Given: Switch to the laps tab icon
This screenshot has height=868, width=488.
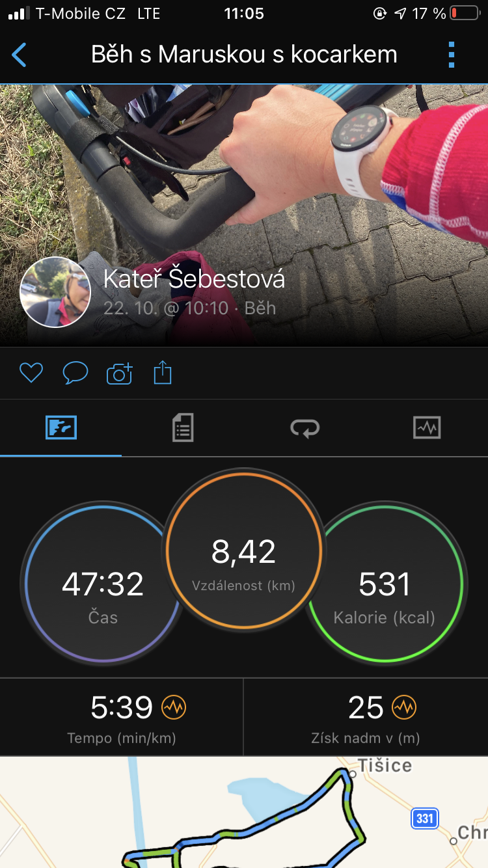Looking at the screenshot, I should [x=305, y=427].
